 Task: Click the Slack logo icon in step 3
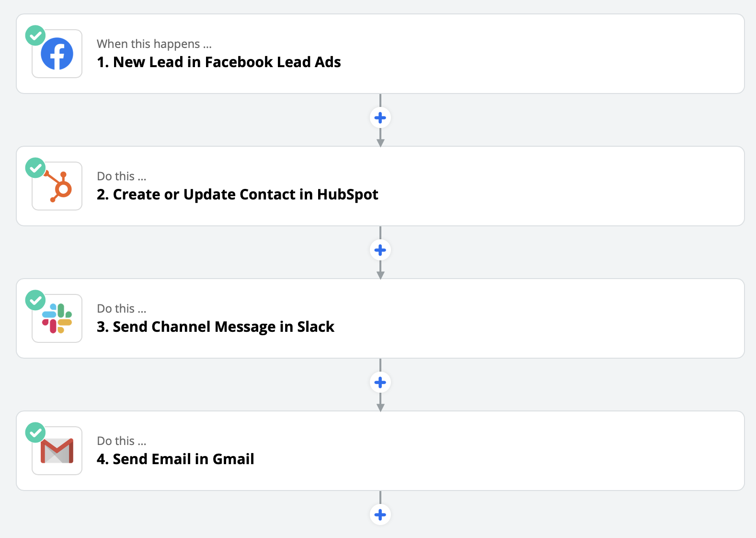[x=57, y=318]
